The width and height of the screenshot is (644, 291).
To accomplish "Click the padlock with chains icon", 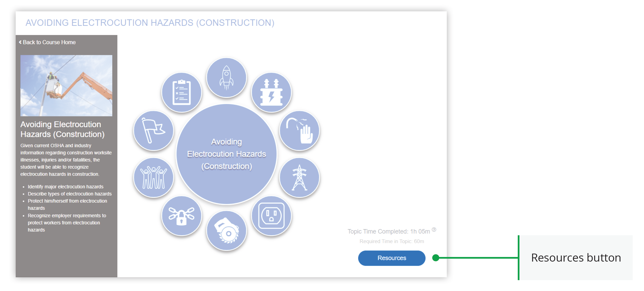I will click(182, 216).
